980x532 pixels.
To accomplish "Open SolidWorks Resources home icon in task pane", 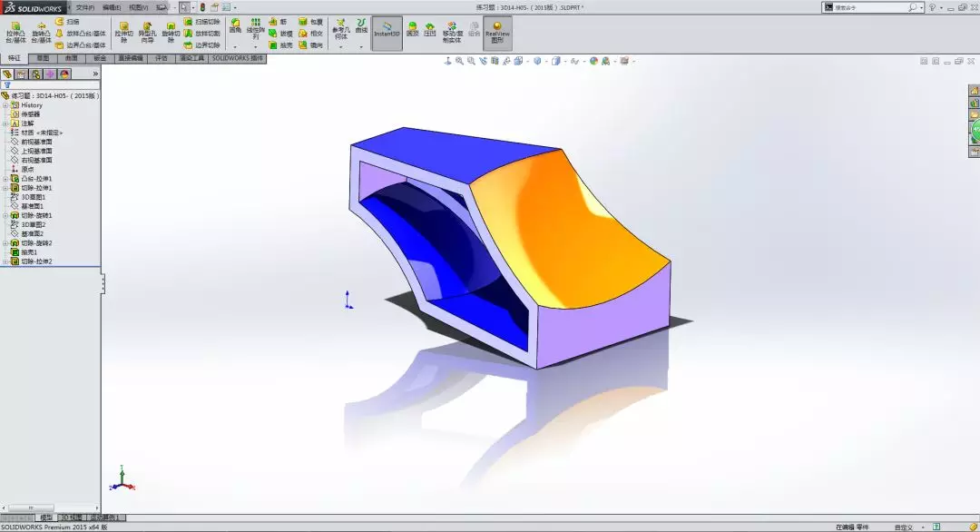I will [x=975, y=92].
